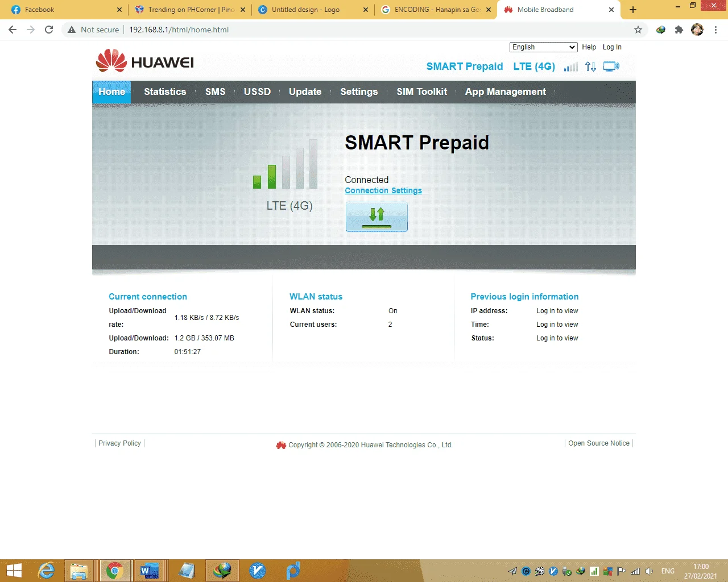Open File Explorer from the taskbar
The width and height of the screenshot is (728, 582).
tap(78, 571)
